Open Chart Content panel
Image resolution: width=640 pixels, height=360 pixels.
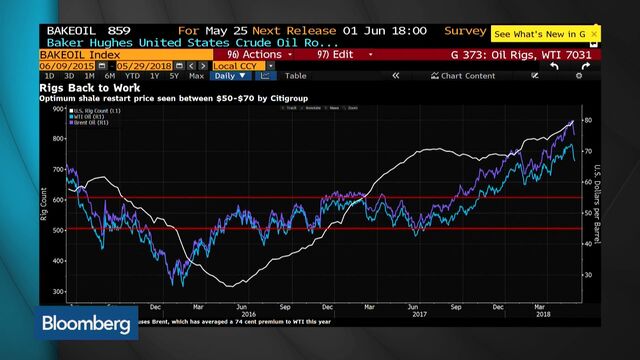(x=463, y=76)
